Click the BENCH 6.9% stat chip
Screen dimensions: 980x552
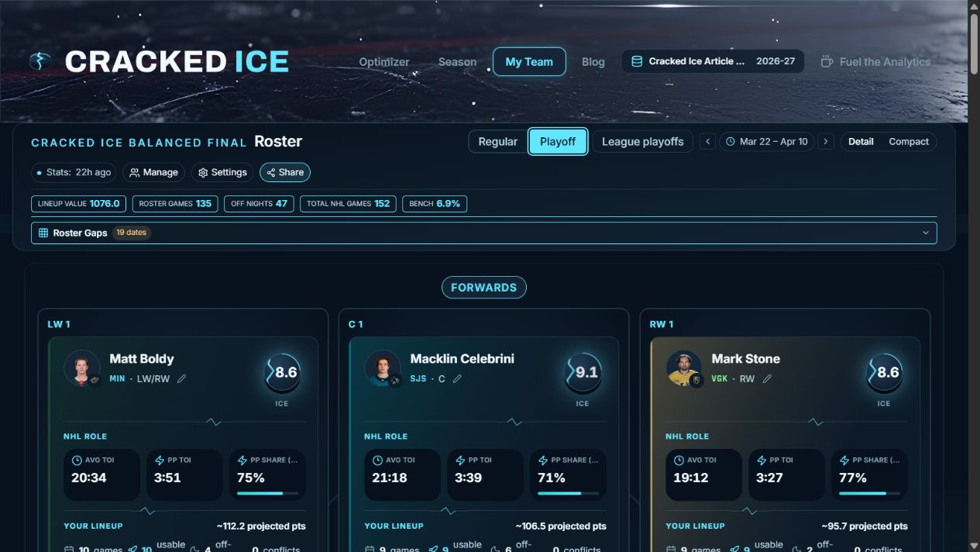click(435, 204)
